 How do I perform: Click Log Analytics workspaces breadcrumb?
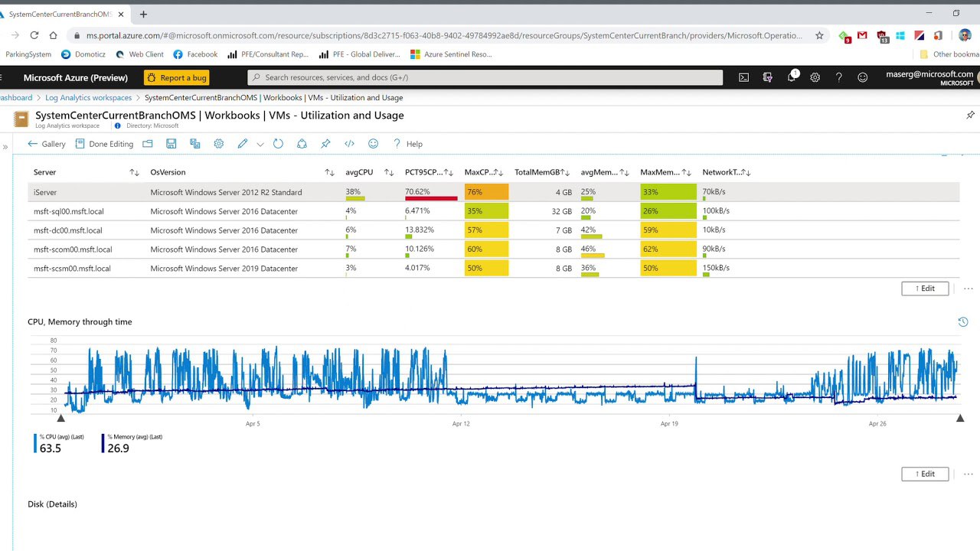coord(88,98)
